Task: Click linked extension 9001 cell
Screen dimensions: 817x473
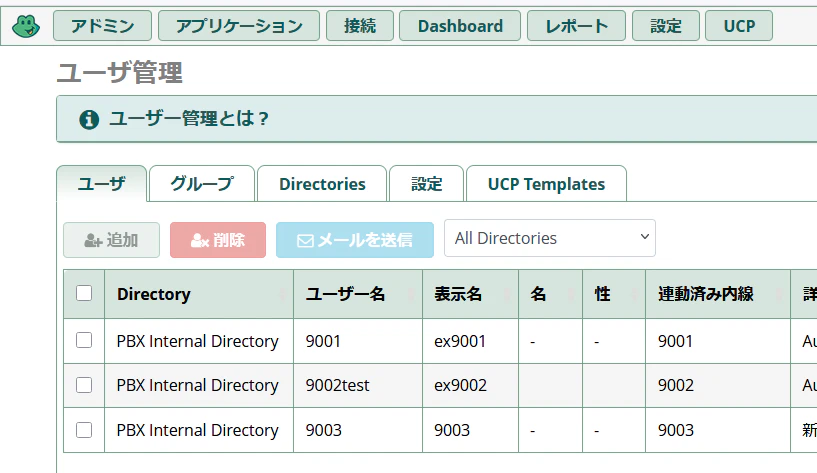Action: 718,341
